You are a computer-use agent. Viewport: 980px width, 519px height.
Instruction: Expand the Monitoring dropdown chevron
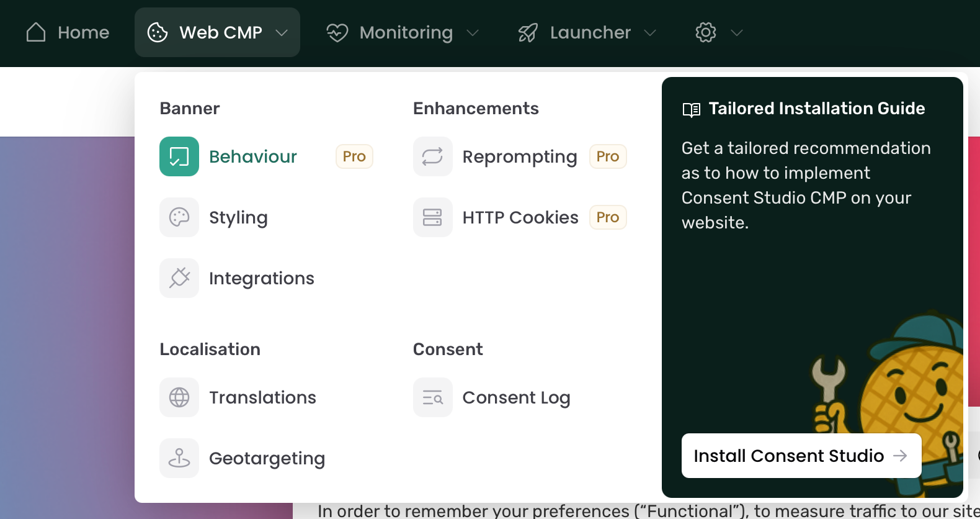[x=473, y=32]
